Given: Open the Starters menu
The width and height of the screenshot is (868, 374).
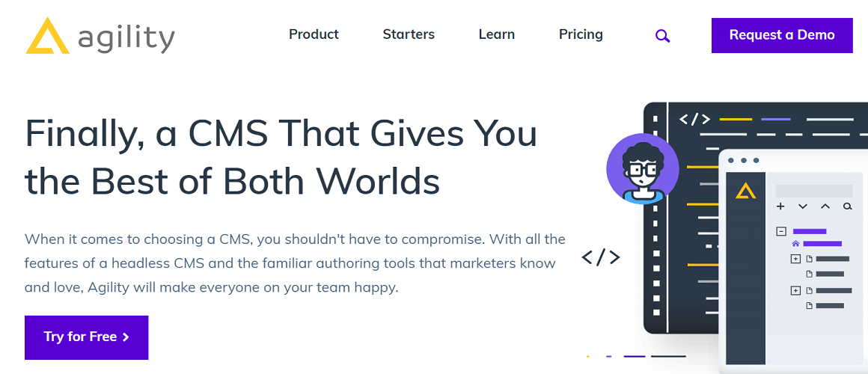Looking at the screenshot, I should [x=409, y=34].
